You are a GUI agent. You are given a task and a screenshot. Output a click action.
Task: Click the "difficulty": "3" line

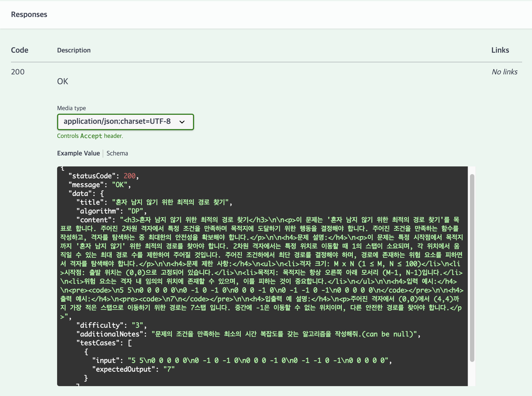pos(111,325)
